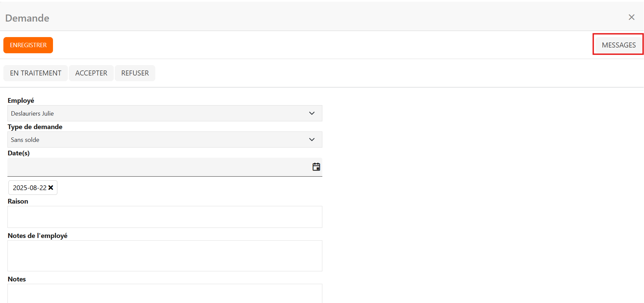644x303 pixels.
Task: Focus the bottom Notes text area
Action: coord(165,293)
